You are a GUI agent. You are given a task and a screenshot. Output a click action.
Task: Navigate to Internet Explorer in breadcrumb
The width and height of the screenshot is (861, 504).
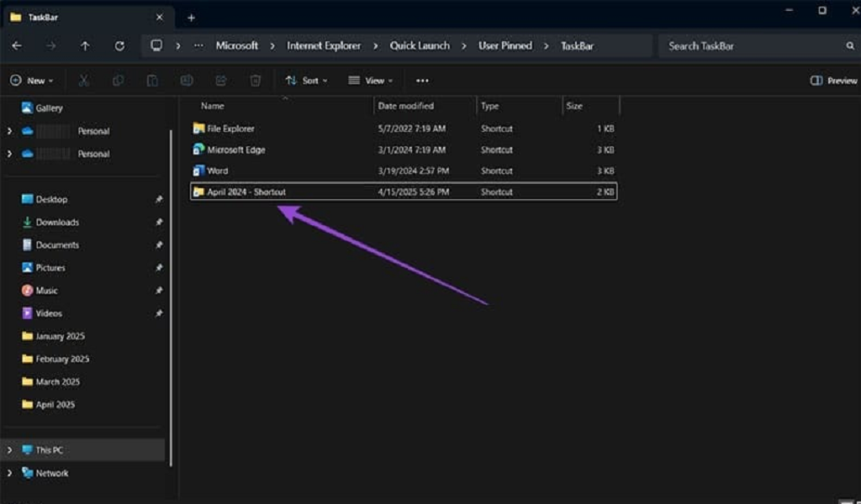tap(324, 45)
